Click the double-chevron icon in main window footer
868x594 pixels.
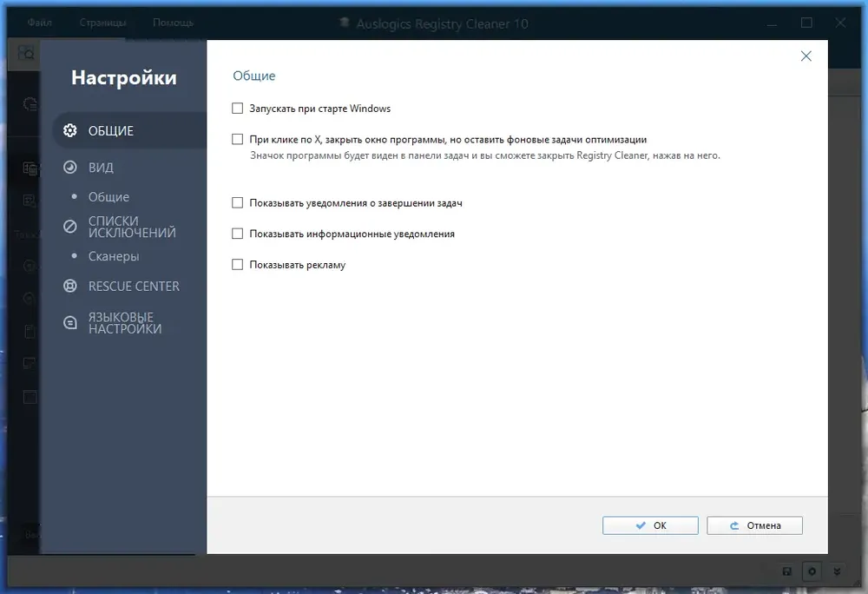coord(837,571)
